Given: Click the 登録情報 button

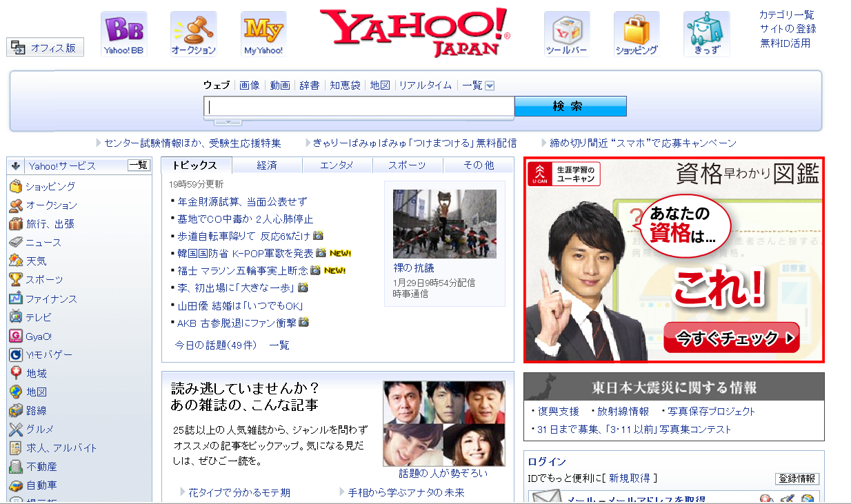Looking at the screenshot, I should click(x=797, y=478).
